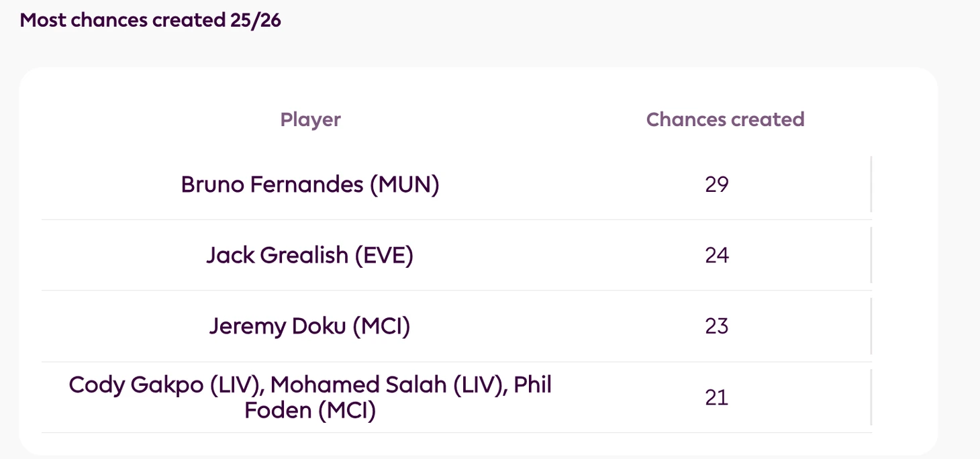Click the MUN club abbreviation
The image size is (980, 459).
click(404, 185)
